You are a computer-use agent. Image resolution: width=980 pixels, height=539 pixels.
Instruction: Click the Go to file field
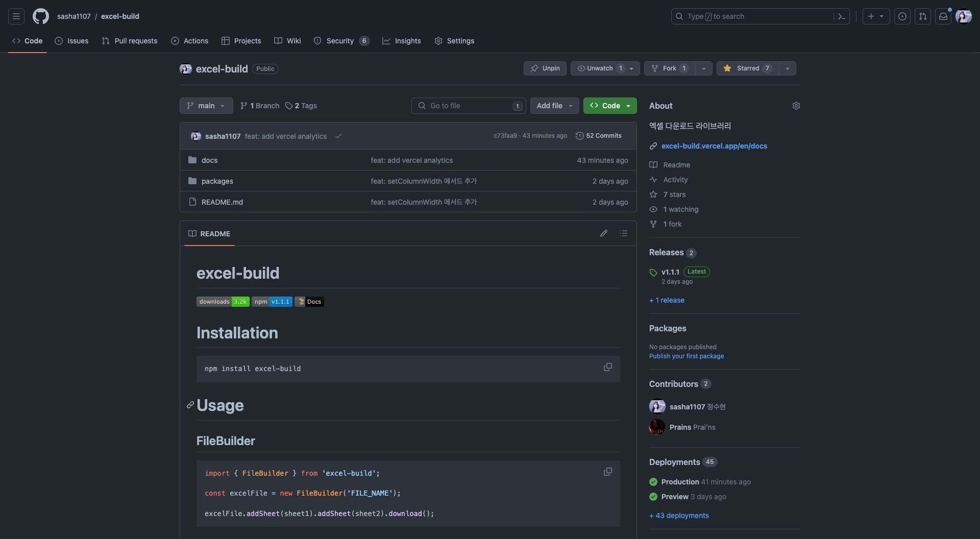[x=469, y=106]
